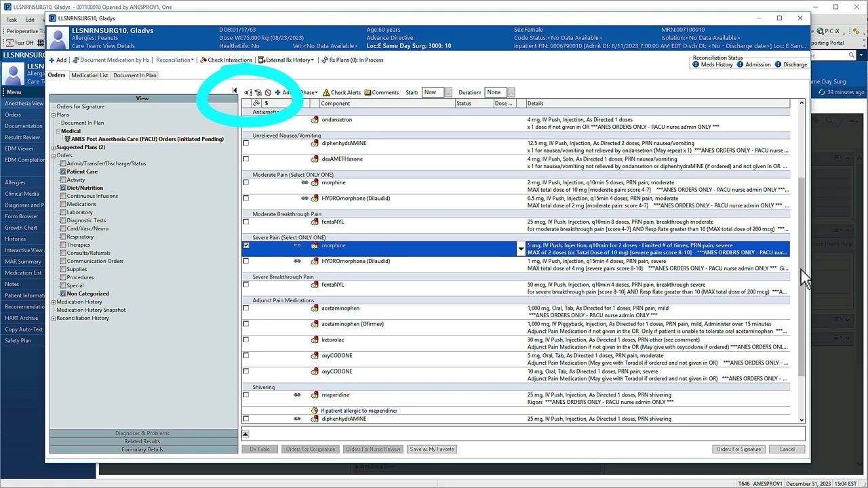Viewport: 868px width, 488px height.
Task: Click the speaker-like first icon in plan toolbar
Action: pyautogui.click(x=248, y=93)
